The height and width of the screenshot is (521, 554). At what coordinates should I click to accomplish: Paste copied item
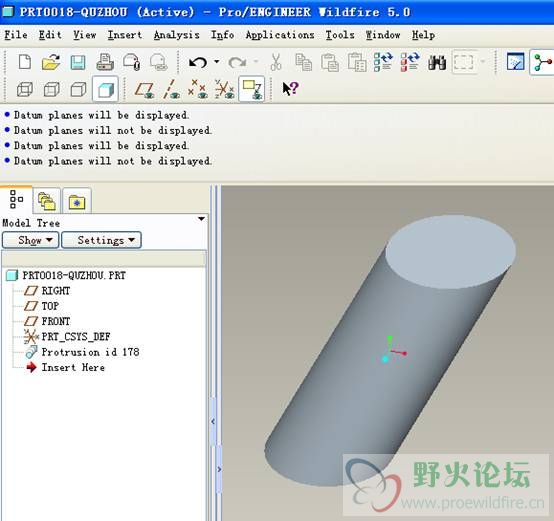330,63
